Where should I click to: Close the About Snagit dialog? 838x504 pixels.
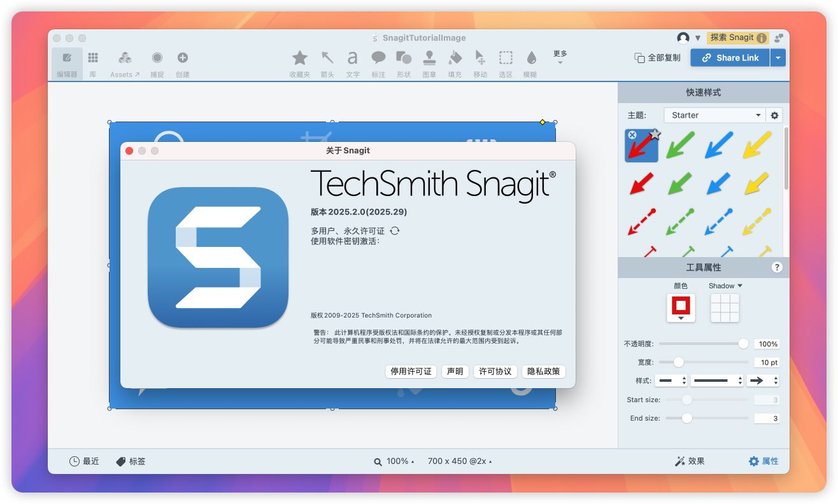[x=129, y=151]
